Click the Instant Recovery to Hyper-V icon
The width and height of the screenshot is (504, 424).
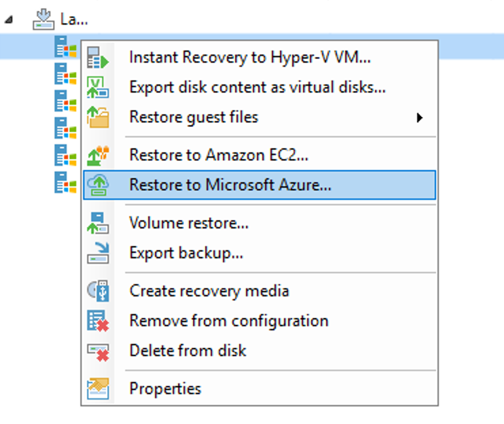[98, 58]
